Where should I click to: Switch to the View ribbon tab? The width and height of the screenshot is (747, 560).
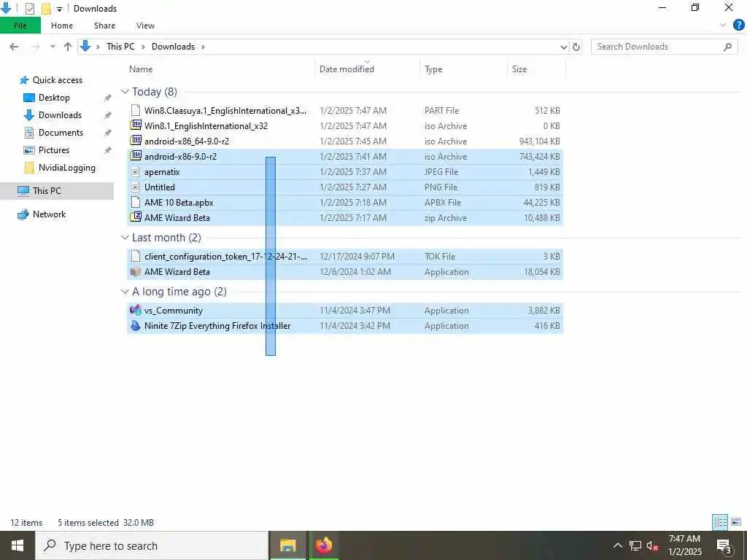click(145, 26)
